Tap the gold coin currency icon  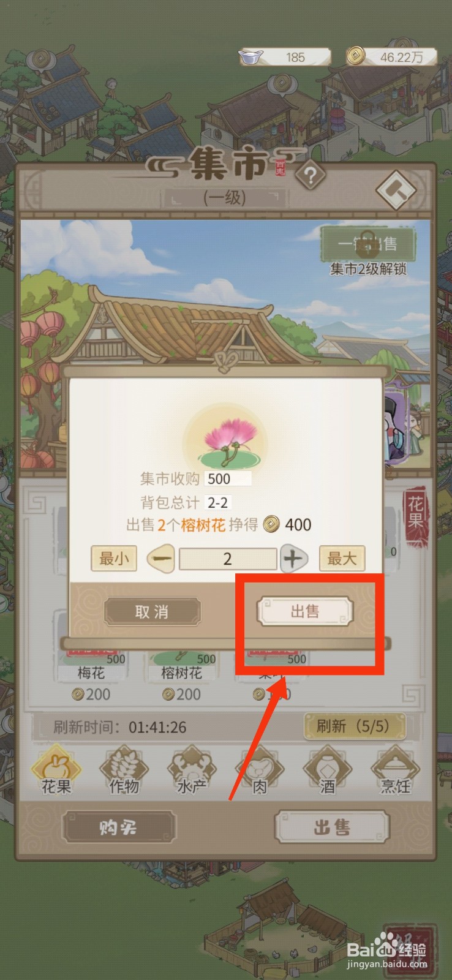[355, 56]
